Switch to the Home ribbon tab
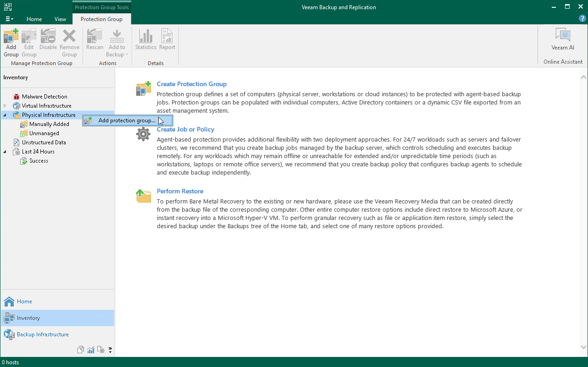The width and height of the screenshot is (588, 367). [x=34, y=19]
